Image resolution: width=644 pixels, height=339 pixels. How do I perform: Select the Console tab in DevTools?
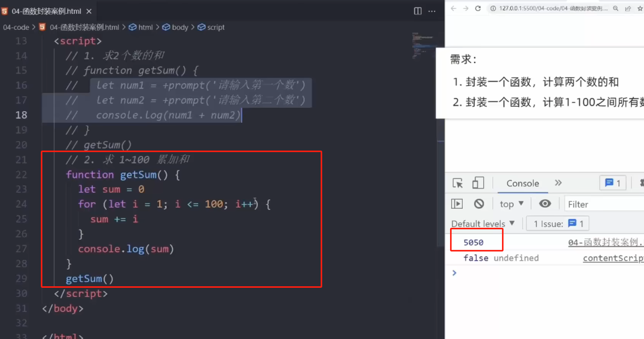523,183
